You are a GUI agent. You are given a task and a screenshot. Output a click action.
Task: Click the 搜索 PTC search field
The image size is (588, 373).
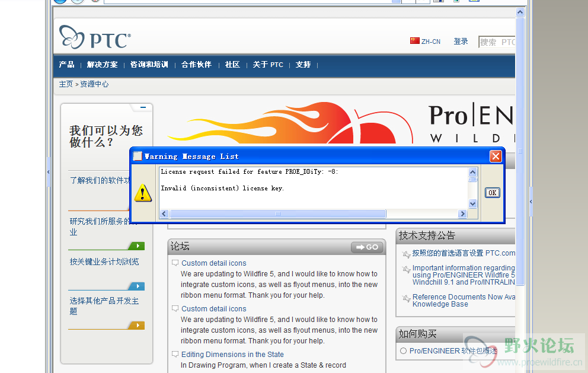[x=497, y=42]
